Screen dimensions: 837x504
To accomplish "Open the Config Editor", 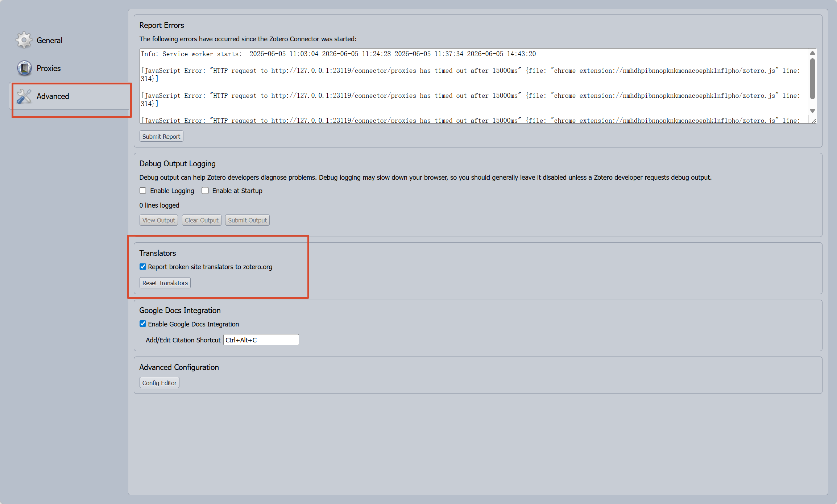I will click(159, 383).
